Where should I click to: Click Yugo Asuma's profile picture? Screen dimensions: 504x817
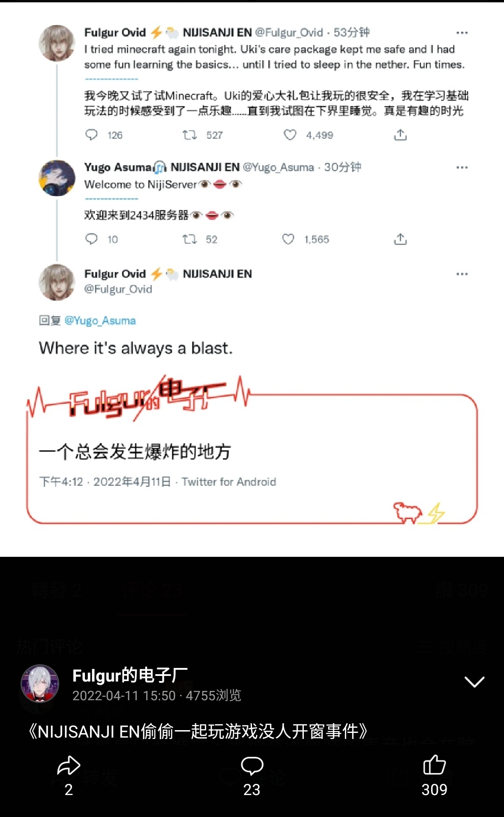pyautogui.click(x=57, y=178)
